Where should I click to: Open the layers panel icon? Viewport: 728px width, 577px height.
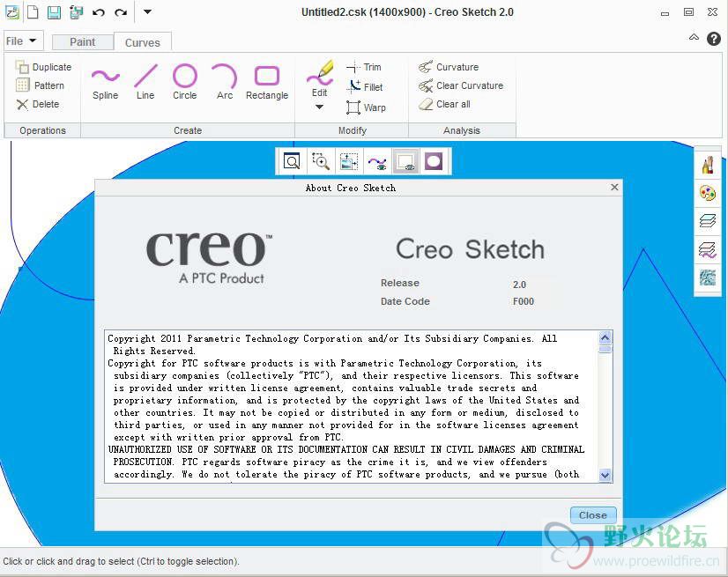708,221
